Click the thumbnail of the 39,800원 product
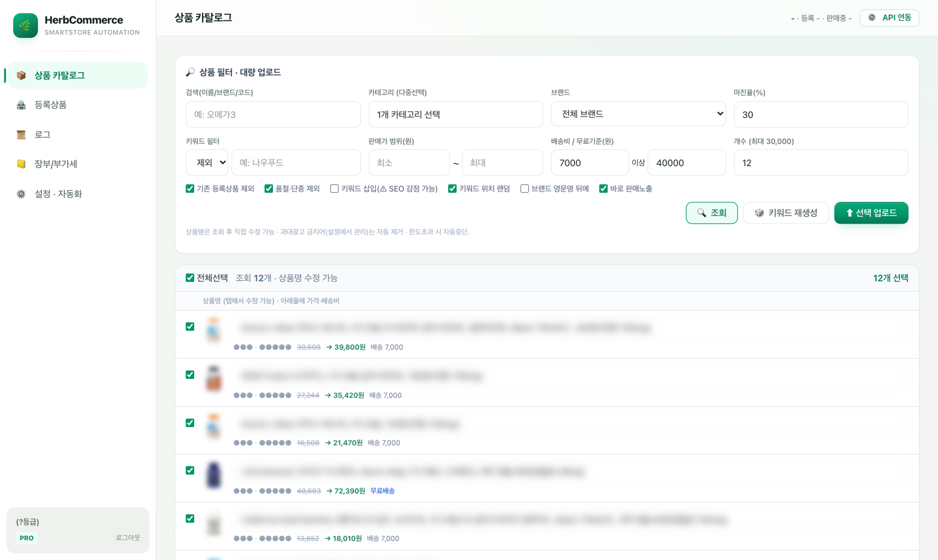Screen dimensions: 938x560 [214, 329]
